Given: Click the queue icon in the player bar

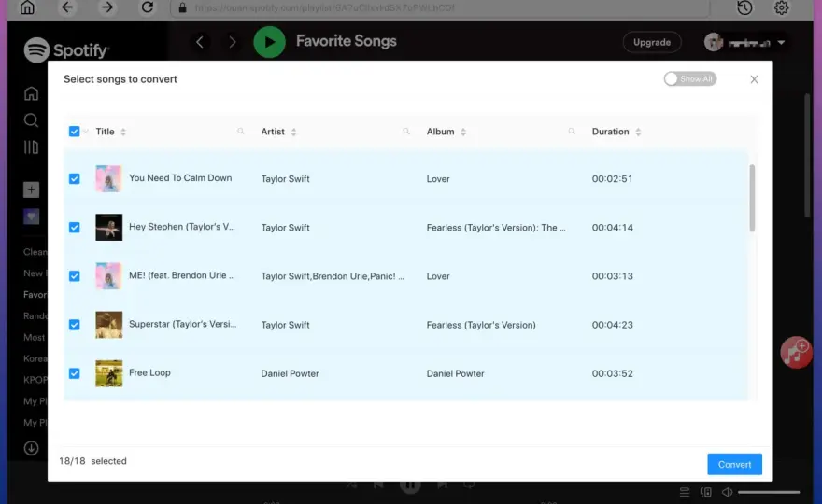Looking at the screenshot, I should pyautogui.click(x=684, y=492).
